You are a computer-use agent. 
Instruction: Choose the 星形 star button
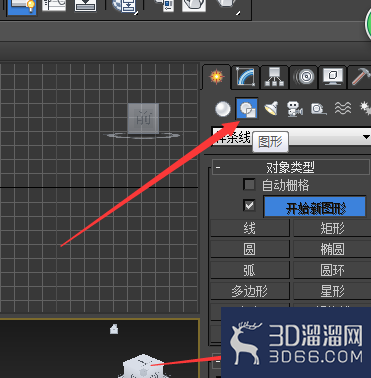[x=332, y=291]
